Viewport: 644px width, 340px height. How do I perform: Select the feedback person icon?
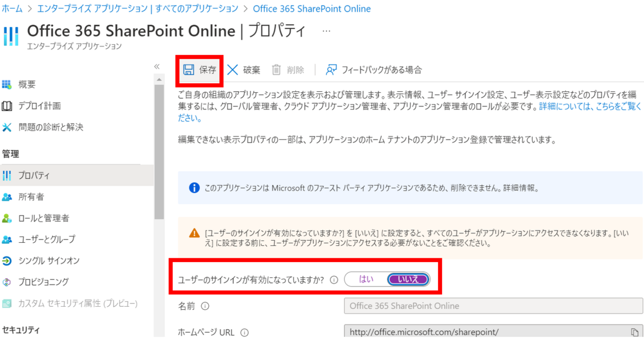click(331, 70)
